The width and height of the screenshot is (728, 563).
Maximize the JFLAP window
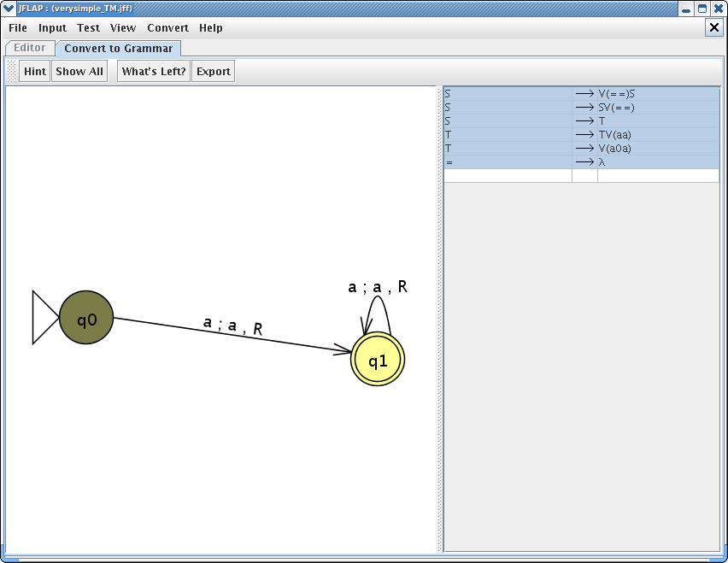pyautogui.click(x=702, y=9)
